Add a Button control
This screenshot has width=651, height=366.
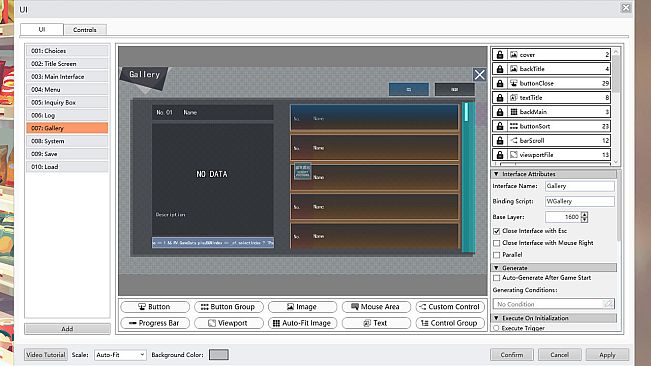[x=155, y=307]
